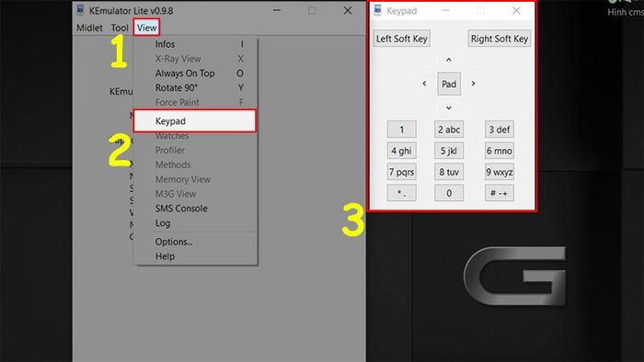Image resolution: width=644 pixels, height=362 pixels.
Task: Close the Keypad window
Action: point(516,10)
